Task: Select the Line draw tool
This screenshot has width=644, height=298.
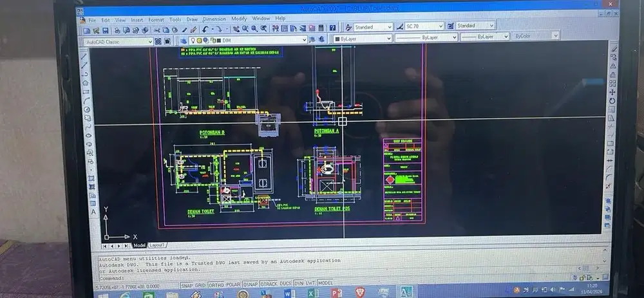Action: [84, 57]
